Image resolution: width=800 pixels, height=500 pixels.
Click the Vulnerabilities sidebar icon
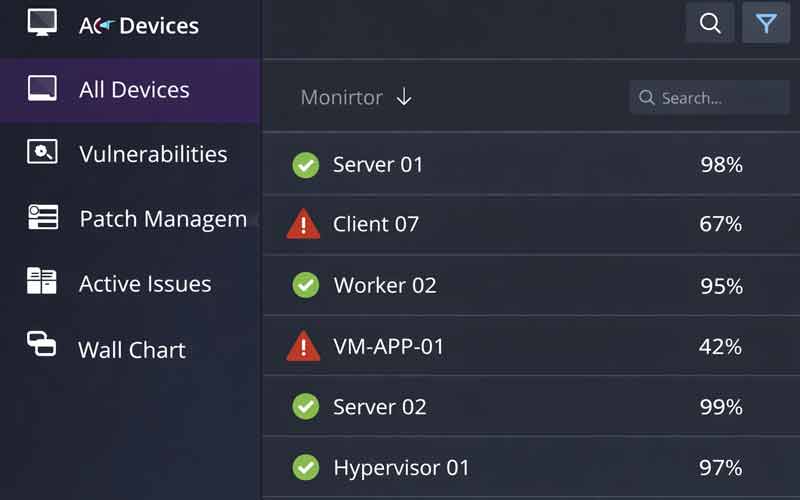[x=42, y=153]
